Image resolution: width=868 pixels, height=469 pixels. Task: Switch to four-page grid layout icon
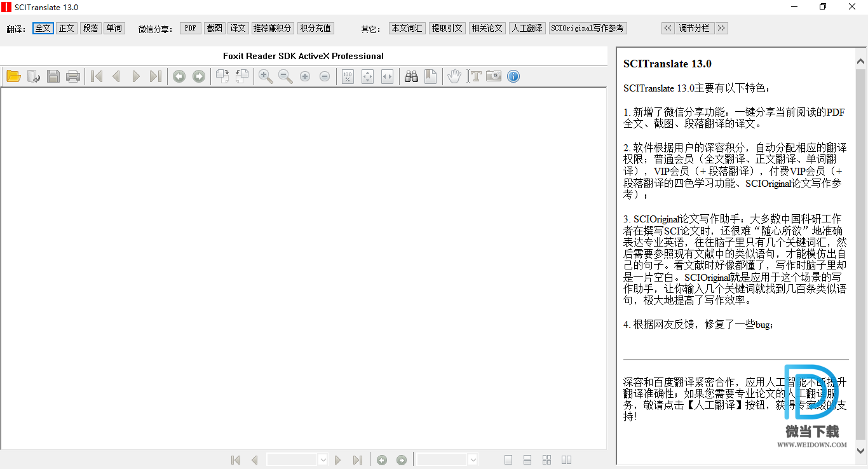547,459
